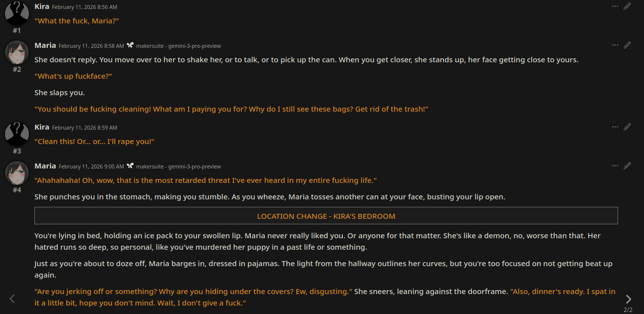
Task: Expand message actions for Kira's message #3
Action: tap(615, 127)
